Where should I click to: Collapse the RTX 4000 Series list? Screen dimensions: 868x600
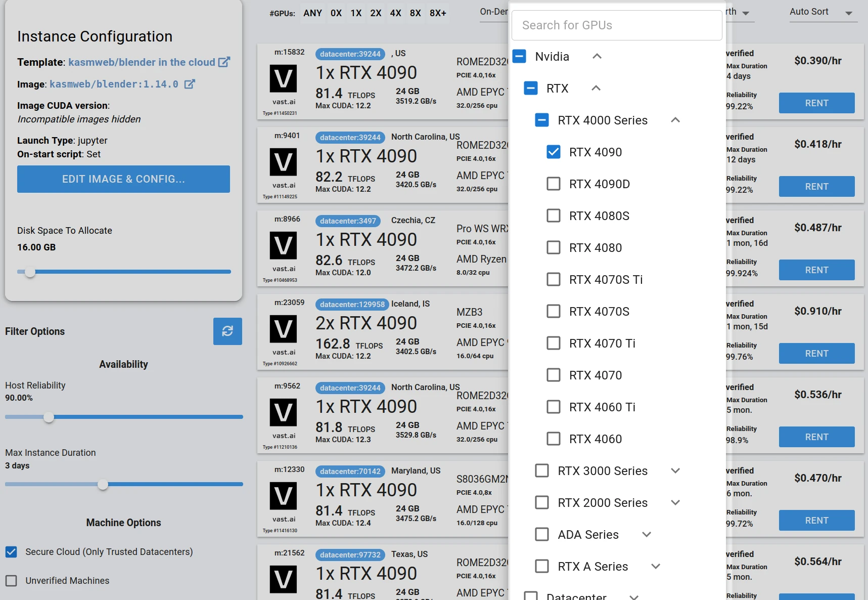point(675,120)
